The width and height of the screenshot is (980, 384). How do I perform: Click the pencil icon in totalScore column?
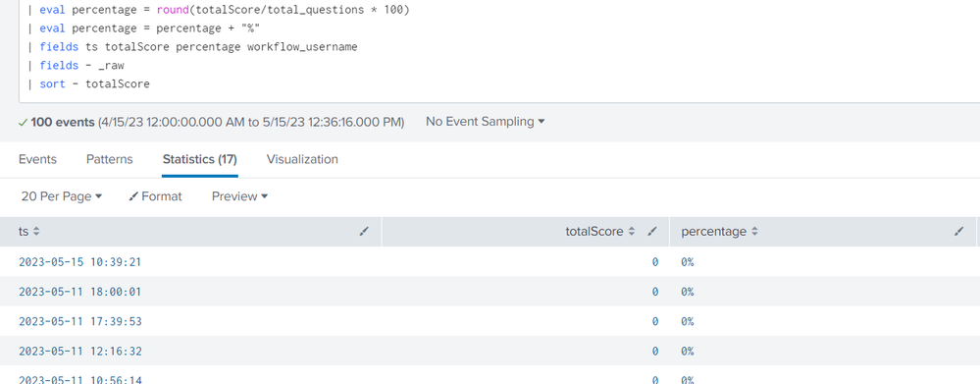[x=652, y=232]
